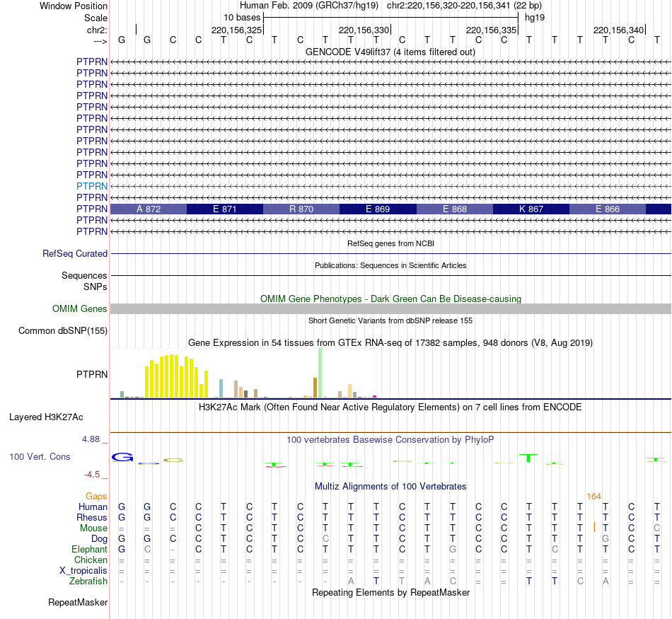
Task: Select the Rhesus alignment row label
Action: pos(92,517)
